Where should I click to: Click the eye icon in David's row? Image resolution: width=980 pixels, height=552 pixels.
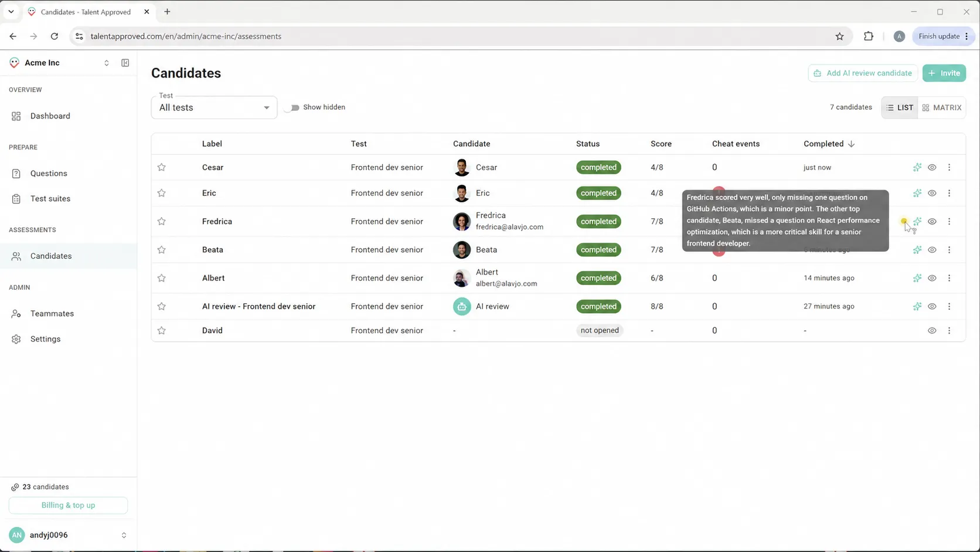(932, 330)
